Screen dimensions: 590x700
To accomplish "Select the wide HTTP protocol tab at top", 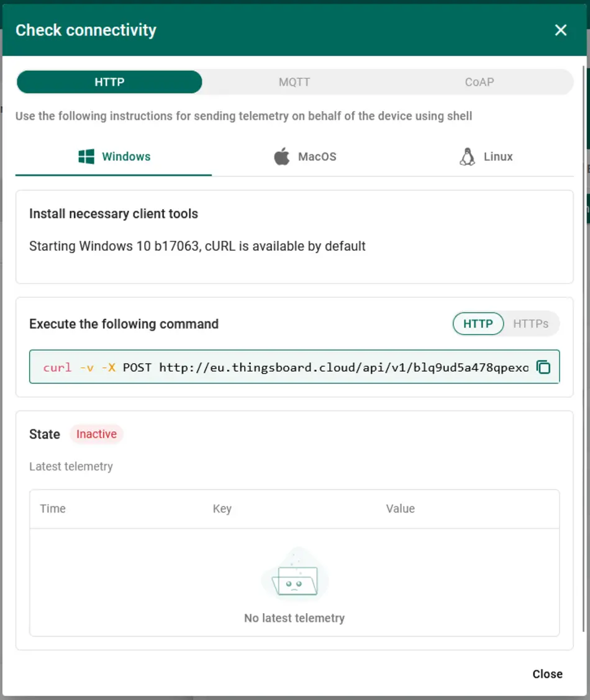I will click(109, 82).
